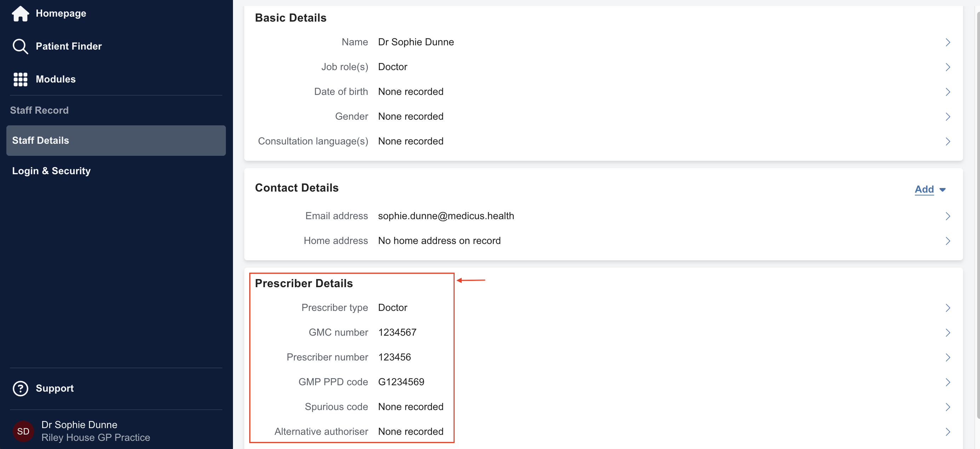Select the Staff Details menu item
This screenshot has height=449, width=980.
click(x=116, y=141)
